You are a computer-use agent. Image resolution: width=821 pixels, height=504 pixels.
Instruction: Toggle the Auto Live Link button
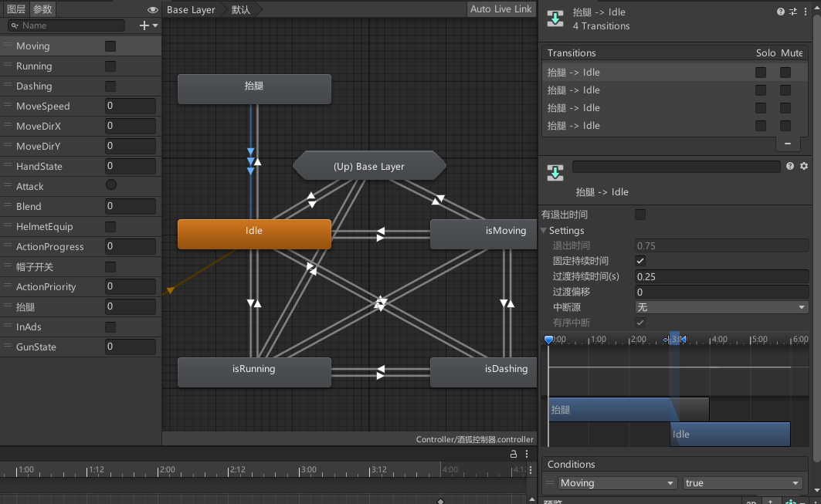[500, 9]
